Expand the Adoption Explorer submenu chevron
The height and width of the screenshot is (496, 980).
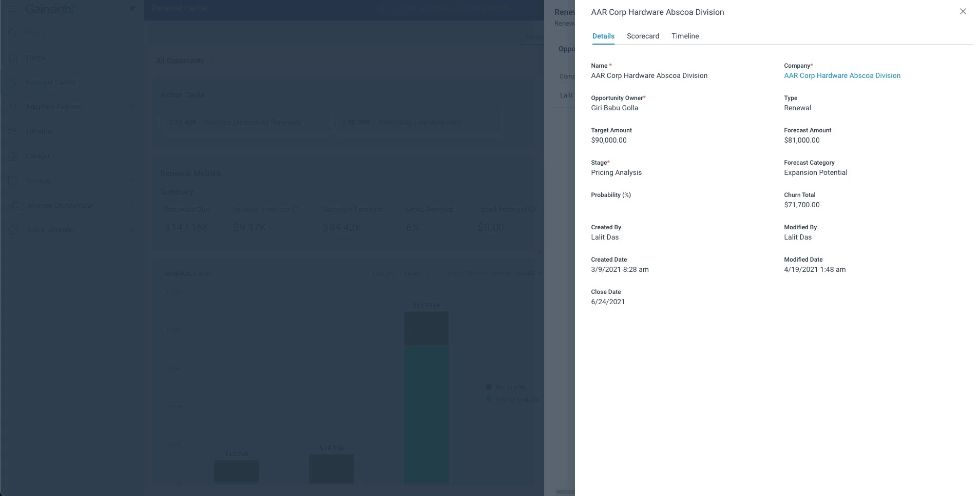coord(132,107)
